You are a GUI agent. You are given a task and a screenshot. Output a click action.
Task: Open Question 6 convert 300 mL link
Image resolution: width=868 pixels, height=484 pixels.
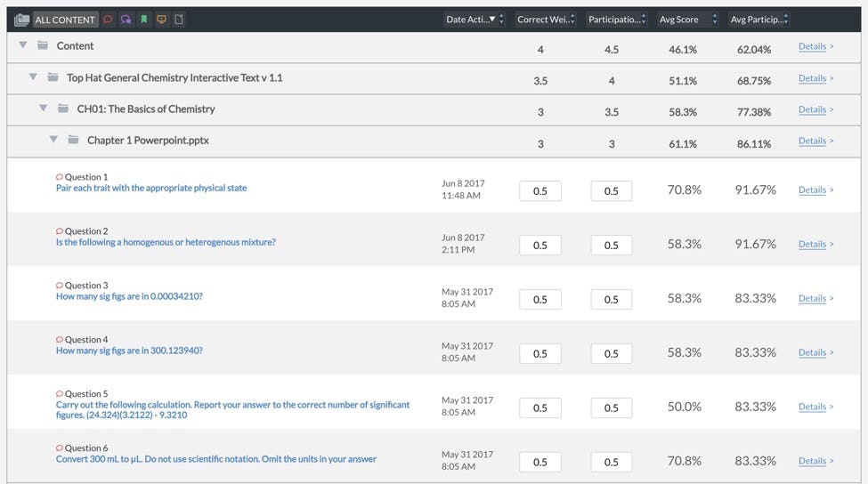216,459
